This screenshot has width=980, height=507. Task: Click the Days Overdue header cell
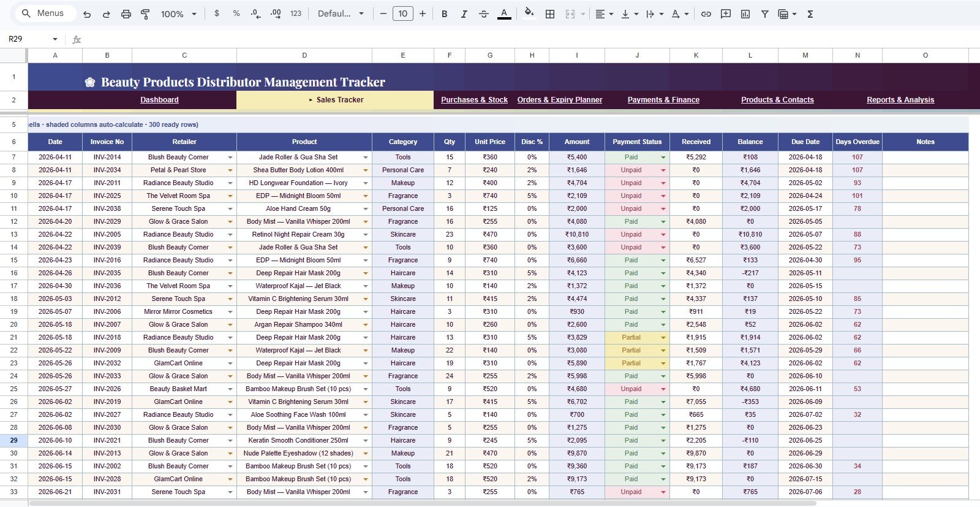[x=858, y=142]
